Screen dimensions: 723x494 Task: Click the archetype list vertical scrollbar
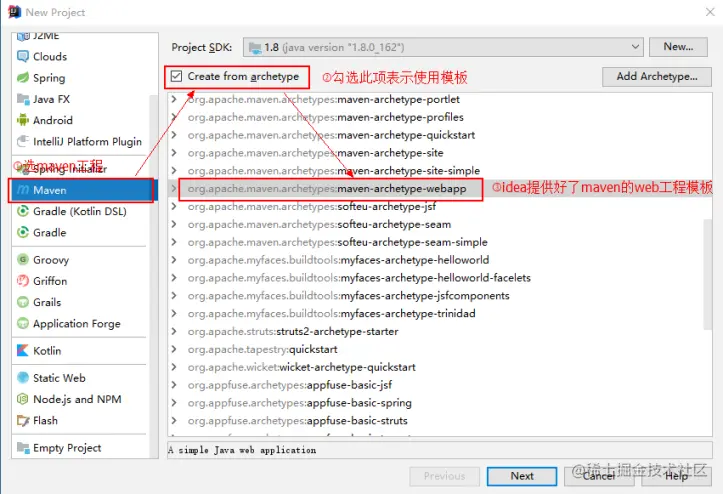click(x=707, y=274)
